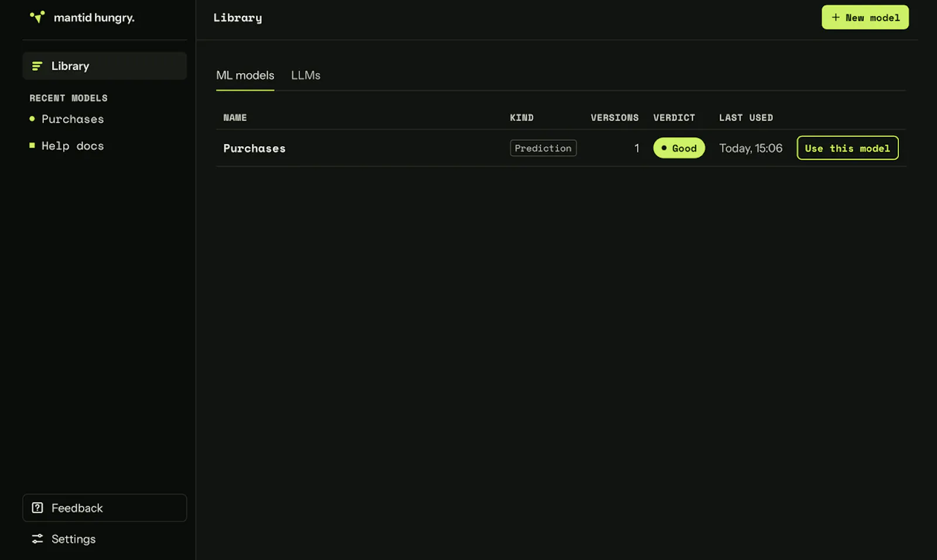Click the RECENT MODELS section label
937x560 pixels.
tap(69, 98)
